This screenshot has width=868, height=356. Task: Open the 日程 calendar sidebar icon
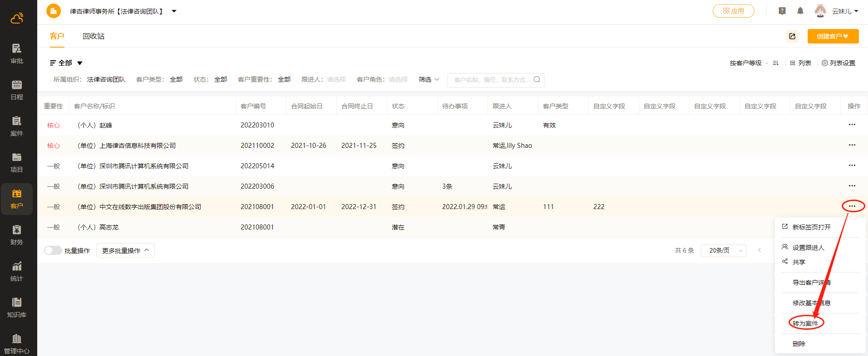tap(17, 90)
